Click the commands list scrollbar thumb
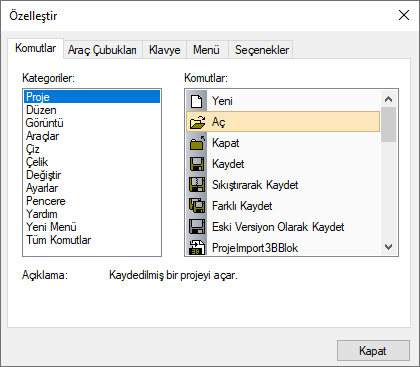The image size is (420, 367). click(x=388, y=124)
